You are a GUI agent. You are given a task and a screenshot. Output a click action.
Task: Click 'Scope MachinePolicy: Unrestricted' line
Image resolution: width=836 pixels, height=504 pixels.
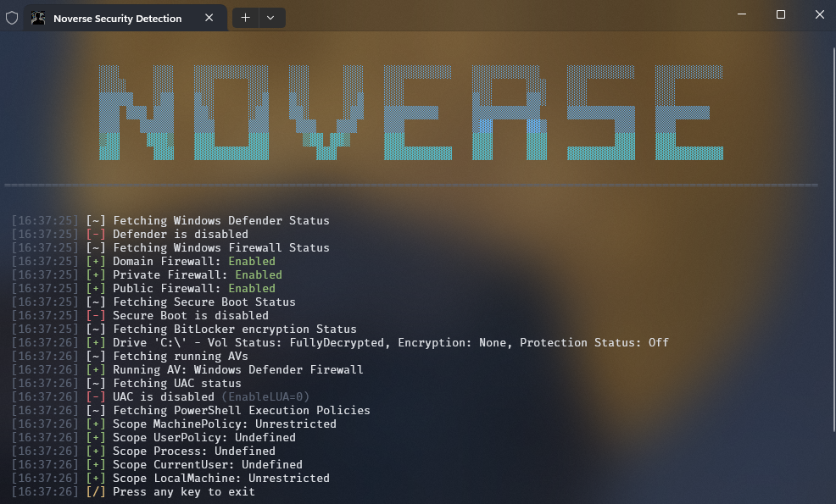tap(174, 424)
